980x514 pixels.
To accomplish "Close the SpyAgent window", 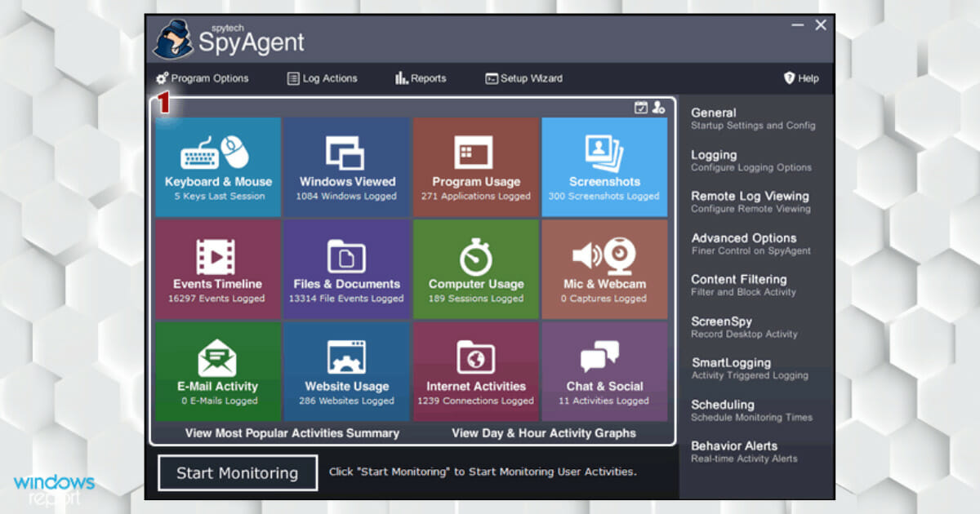I will click(x=821, y=25).
